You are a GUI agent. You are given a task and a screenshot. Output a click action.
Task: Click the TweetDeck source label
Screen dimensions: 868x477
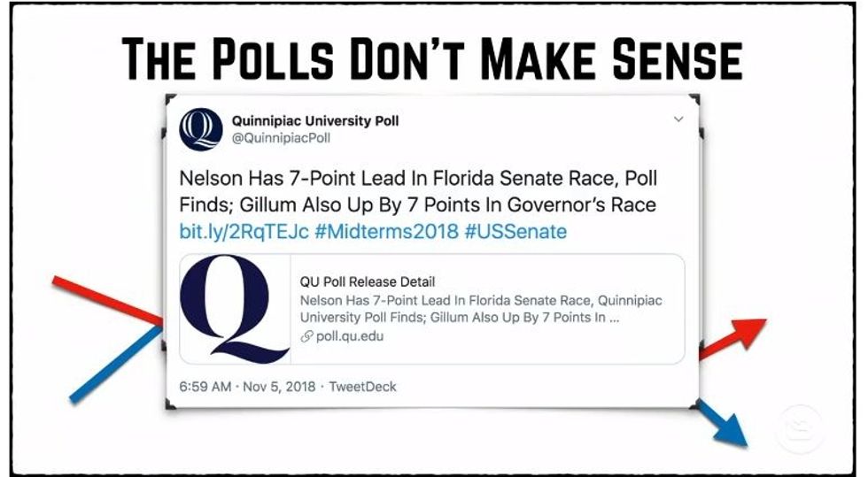click(363, 387)
